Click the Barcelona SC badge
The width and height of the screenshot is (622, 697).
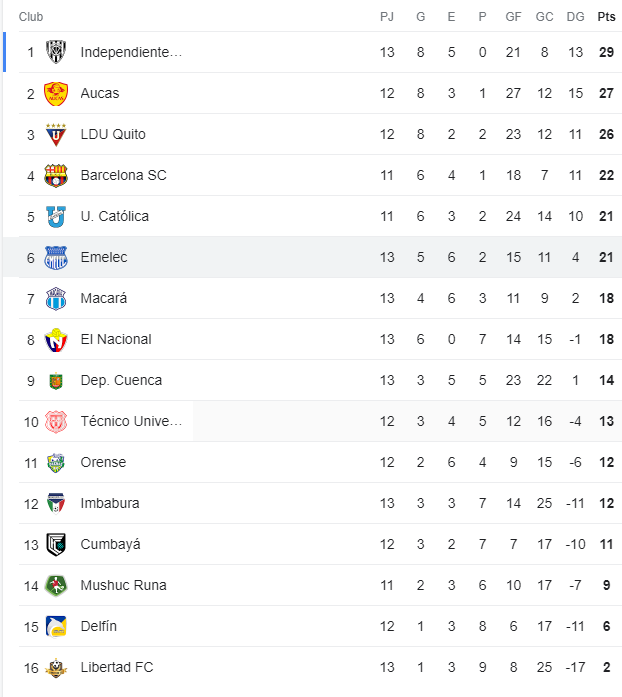[56, 175]
